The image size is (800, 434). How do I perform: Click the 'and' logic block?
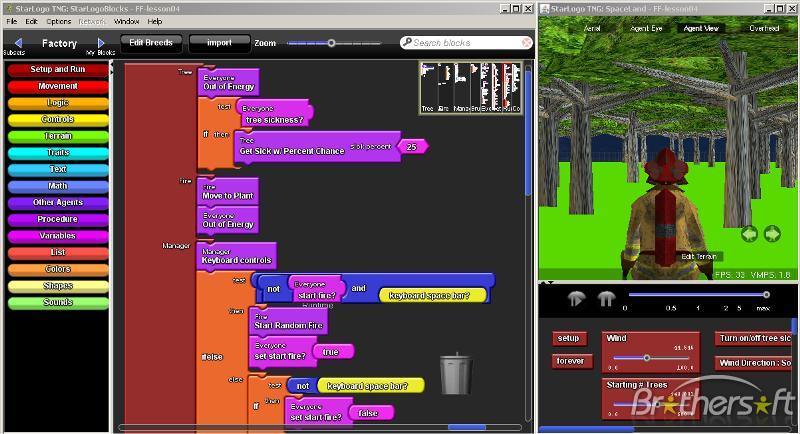click(359, 288)
